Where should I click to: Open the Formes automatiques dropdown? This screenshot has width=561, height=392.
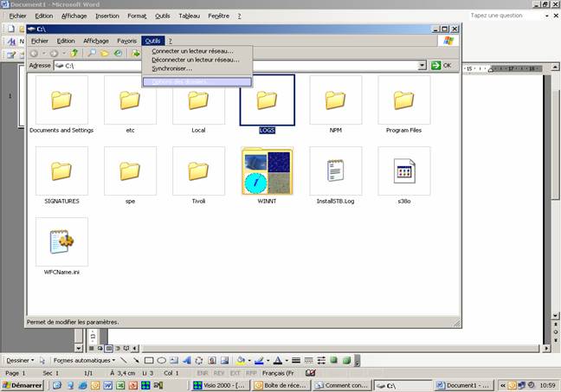tap(85, 361)
